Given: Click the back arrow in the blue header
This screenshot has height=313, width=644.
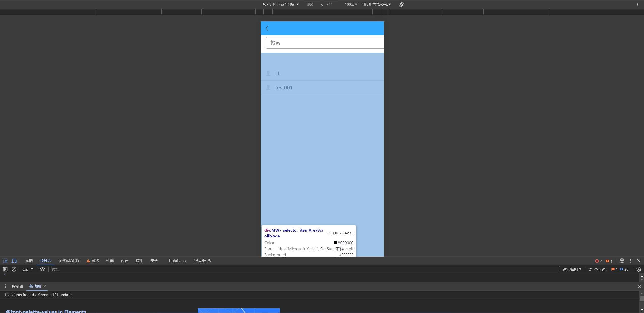Looking at the screenshot, I should (267, 28).
